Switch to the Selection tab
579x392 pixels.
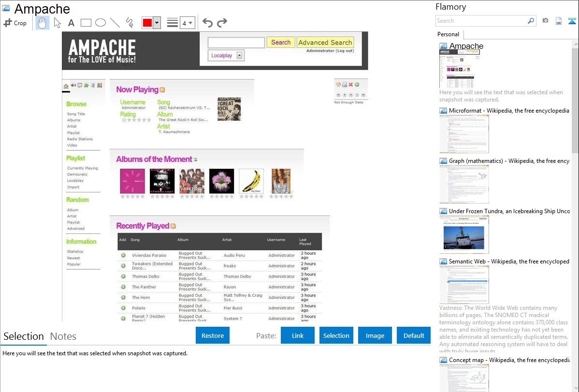[x=24, y=336]
